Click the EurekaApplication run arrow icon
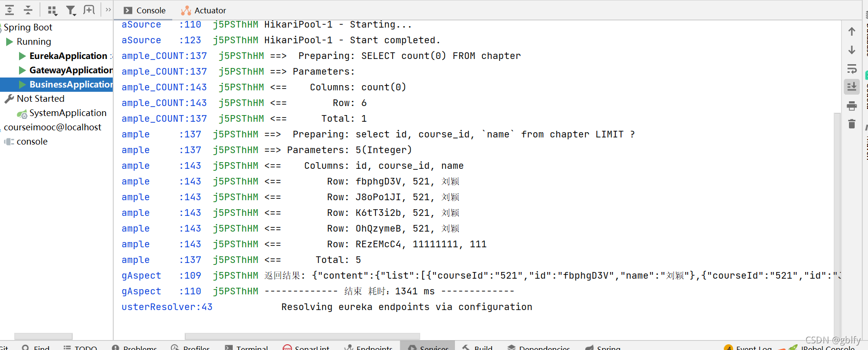 tap(22, 56)
